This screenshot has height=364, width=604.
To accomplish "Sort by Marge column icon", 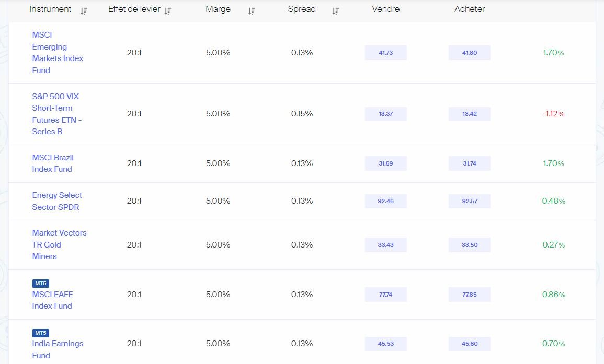I will tap(252, 11).
